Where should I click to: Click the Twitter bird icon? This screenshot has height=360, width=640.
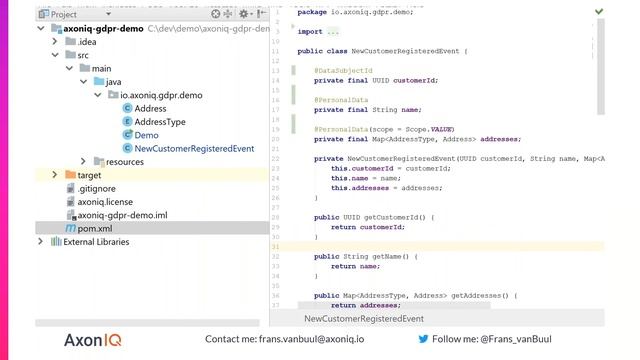coord(423,339)
